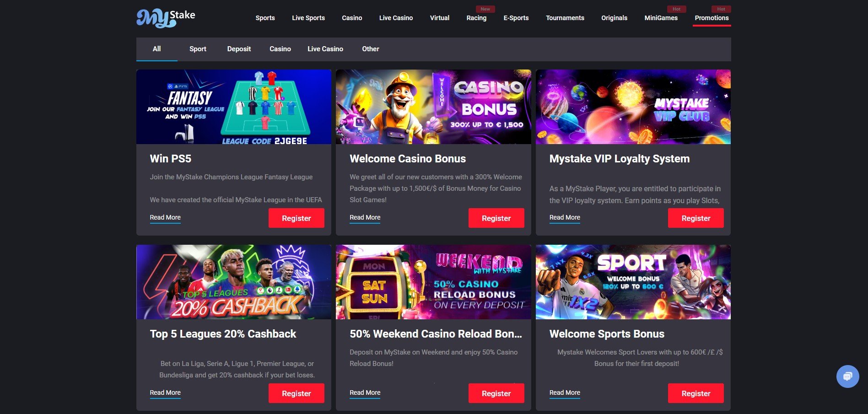The height and width of the screenshot is (414, 868).
Task: Click the MyStake logo
Action: pyautogui.click(x=166, y=18)
